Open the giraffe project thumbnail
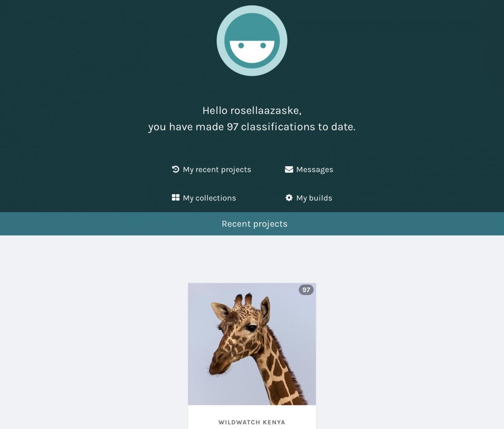Image resolution: width=504 pixels, height=429 pixels. pyautogui.click(x=252, y=344)
